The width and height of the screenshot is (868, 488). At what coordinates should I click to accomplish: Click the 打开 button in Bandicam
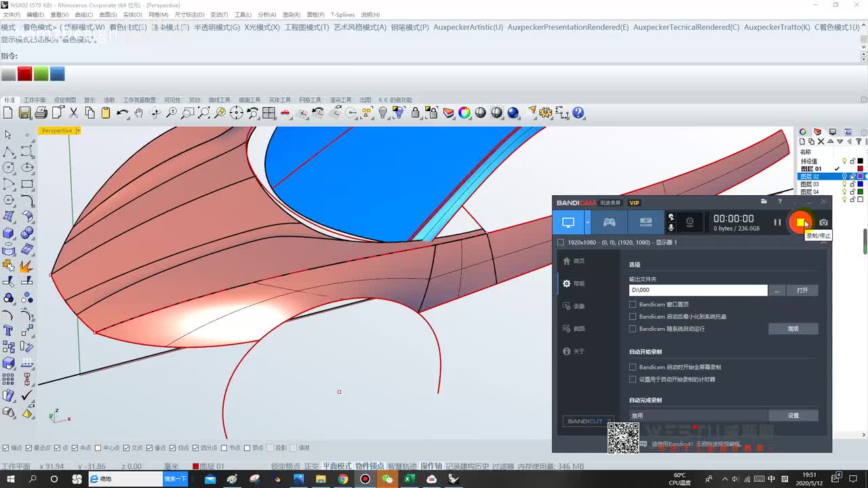[x=802, y=290]
